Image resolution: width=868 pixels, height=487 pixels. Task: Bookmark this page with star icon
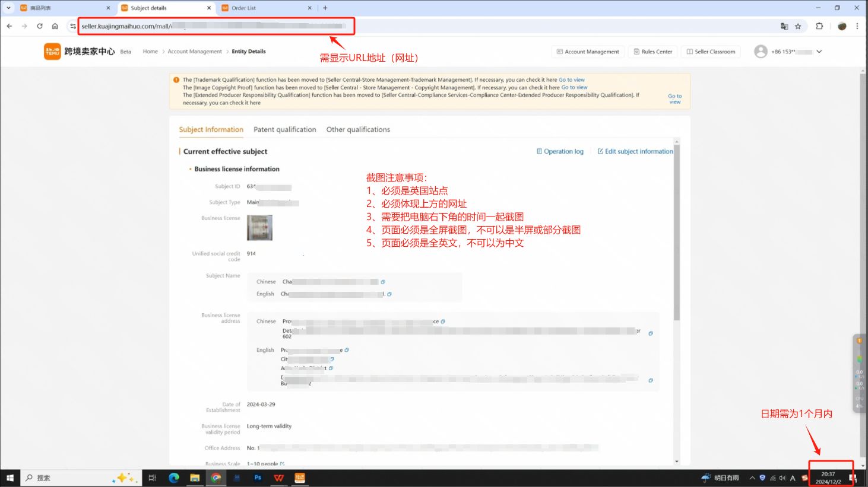click(798, 26)
